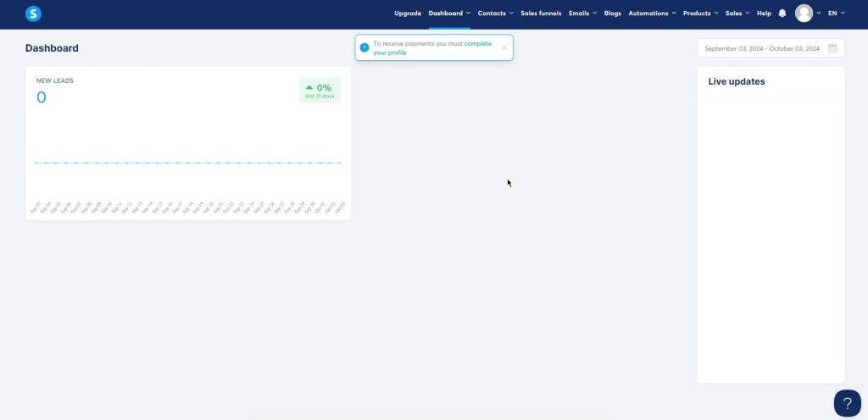Click the info icon in payment notice
This screenshot has width=868, height=420.
click(x=364, y=47)
